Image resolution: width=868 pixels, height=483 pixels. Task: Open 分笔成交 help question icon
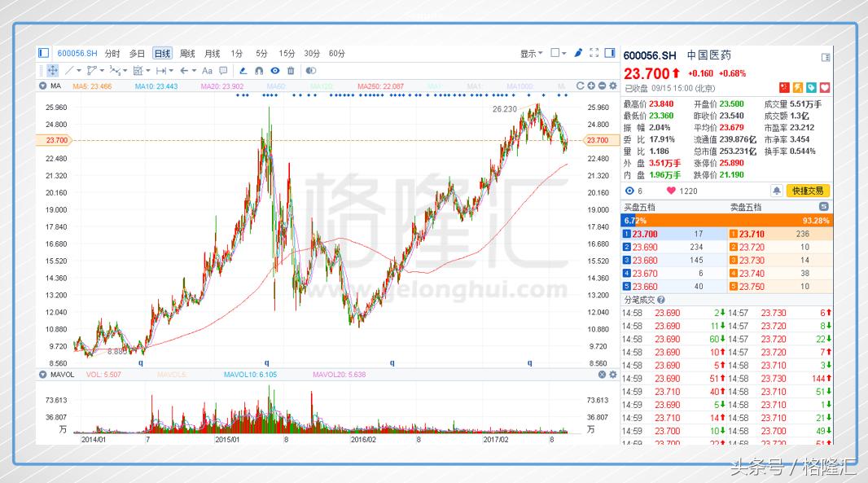pos(660,300)
